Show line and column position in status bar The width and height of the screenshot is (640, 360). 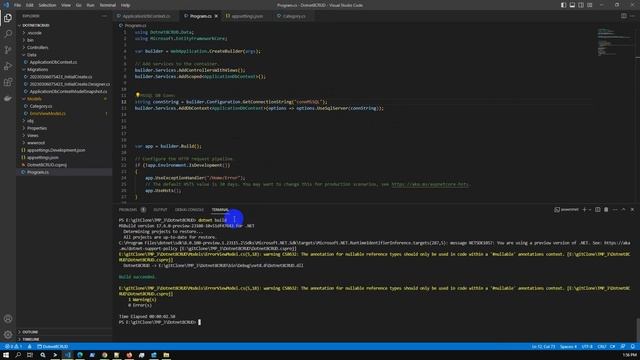tap(543, 347)
